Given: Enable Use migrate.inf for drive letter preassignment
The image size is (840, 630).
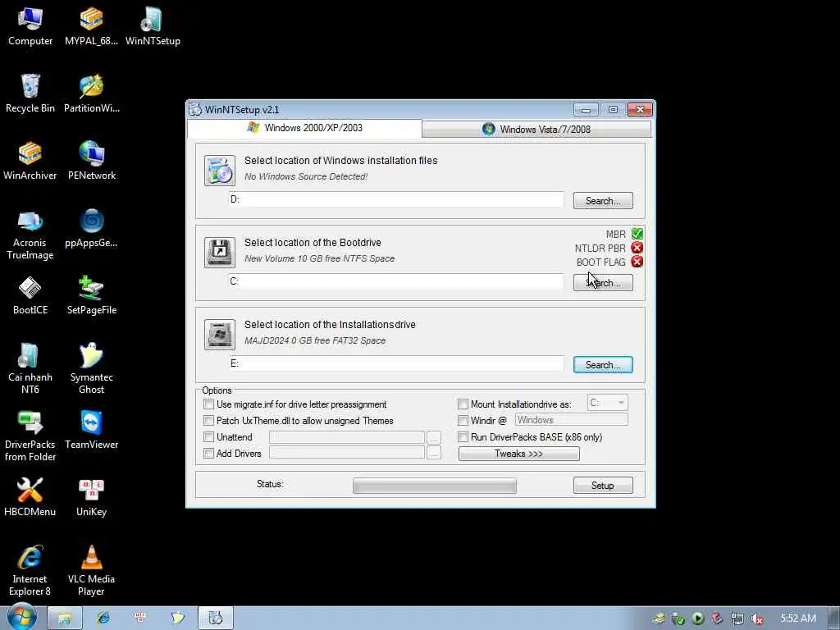Looking at the screenshot, I should 209,404.
